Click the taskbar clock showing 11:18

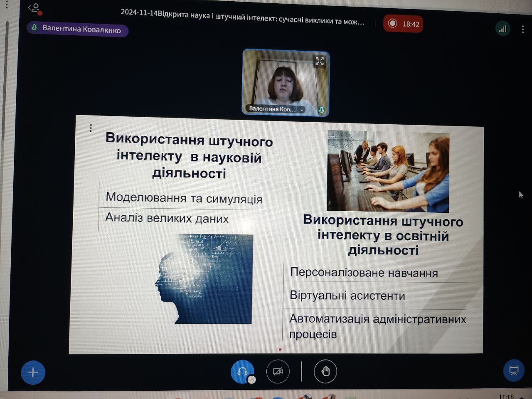coord(506,396)
